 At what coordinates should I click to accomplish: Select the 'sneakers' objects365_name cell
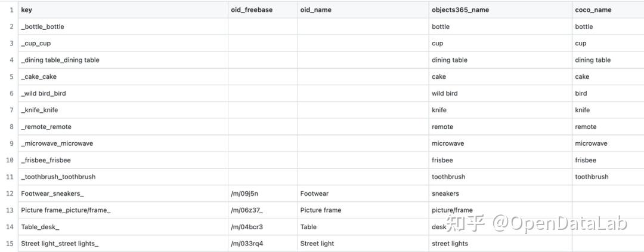pos(500,193)
